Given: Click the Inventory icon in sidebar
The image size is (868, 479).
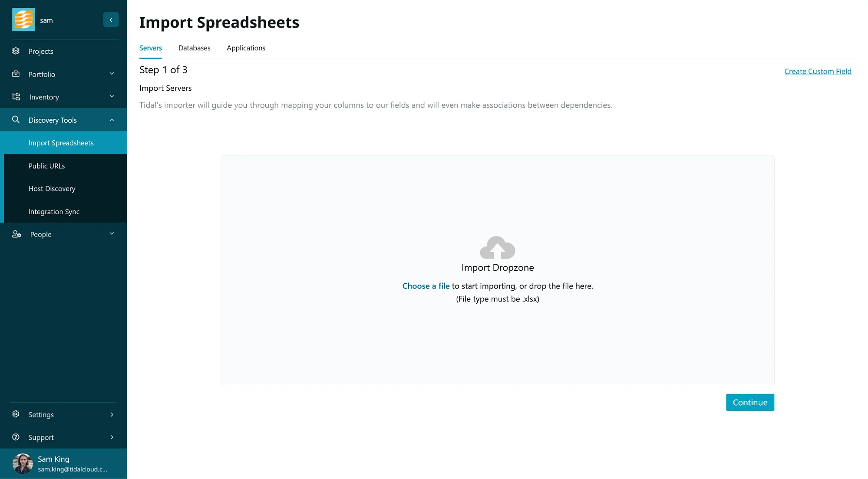Looking at the screenshot, I should (16, 96).
